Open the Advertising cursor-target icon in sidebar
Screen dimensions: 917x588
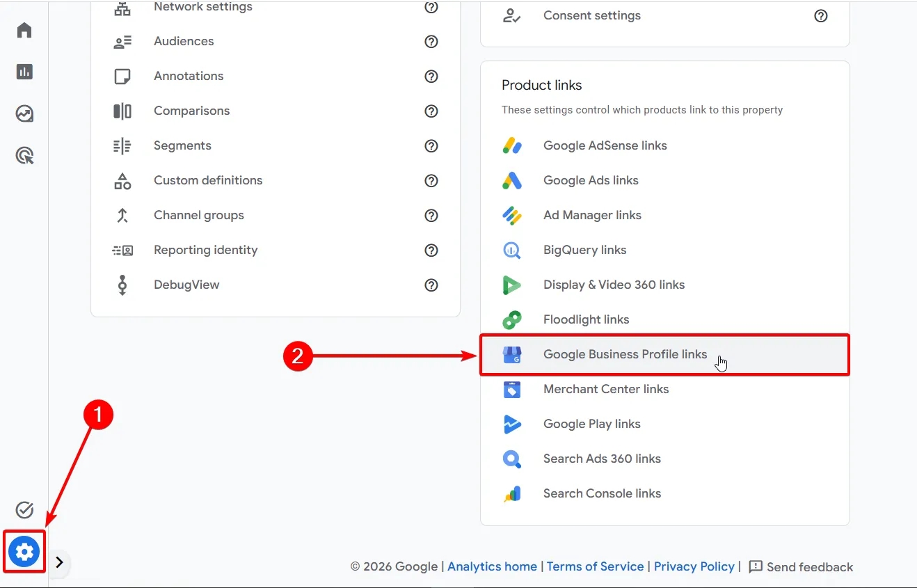tap(24, 155)
